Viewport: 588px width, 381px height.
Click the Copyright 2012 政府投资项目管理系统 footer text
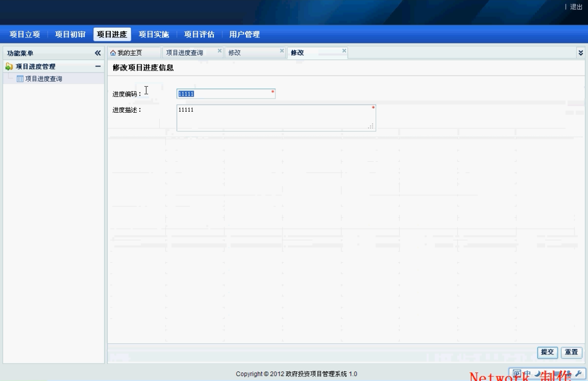pyautogui.click(x=296, y=374)
